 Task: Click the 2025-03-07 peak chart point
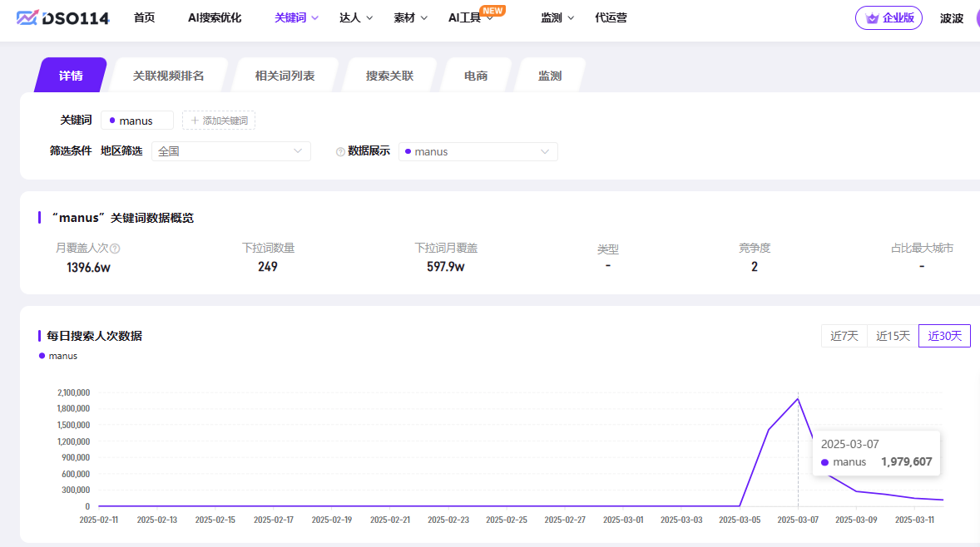[798, 399]
